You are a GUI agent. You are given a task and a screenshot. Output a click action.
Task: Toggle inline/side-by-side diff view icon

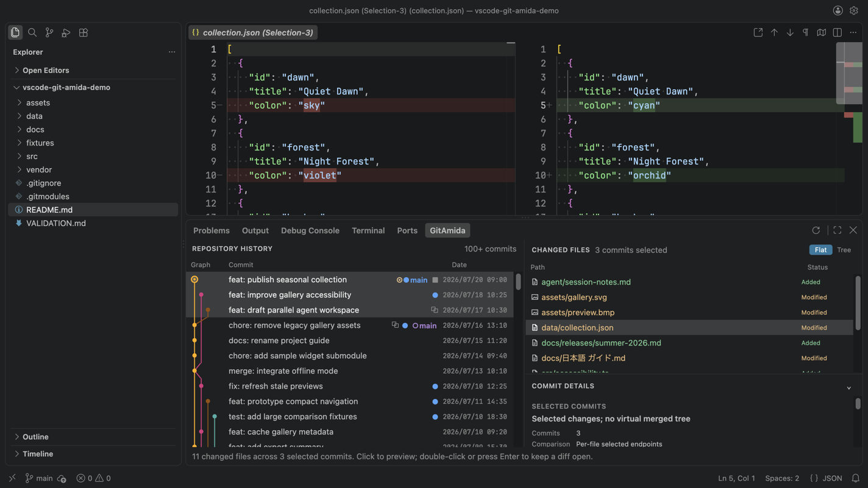[x=838, y=32]
